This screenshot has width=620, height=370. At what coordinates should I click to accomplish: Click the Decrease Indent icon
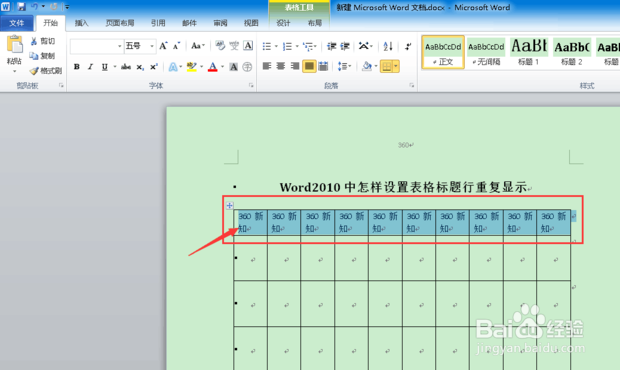331,46
